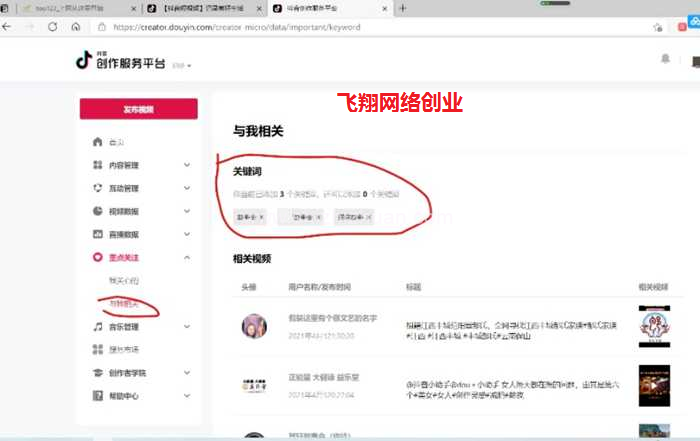Viewport: 700px width, 441px height.
Task: Open the second row related video thumbnail
Action: pos(654,386)
